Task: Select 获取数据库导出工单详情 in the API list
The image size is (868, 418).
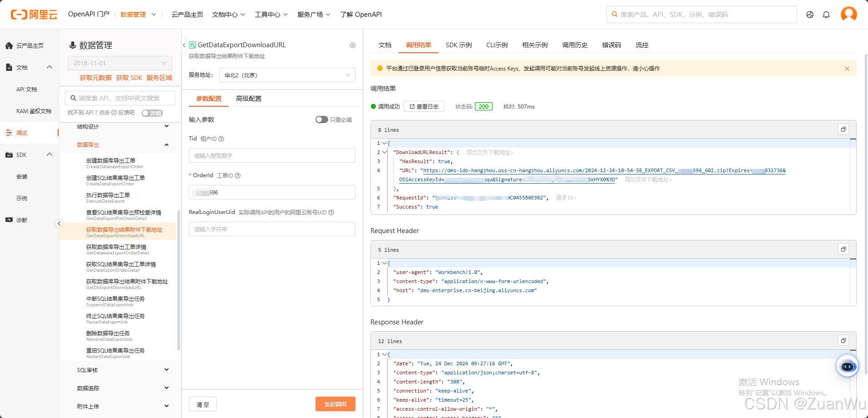Action: [x=118, y=249]
